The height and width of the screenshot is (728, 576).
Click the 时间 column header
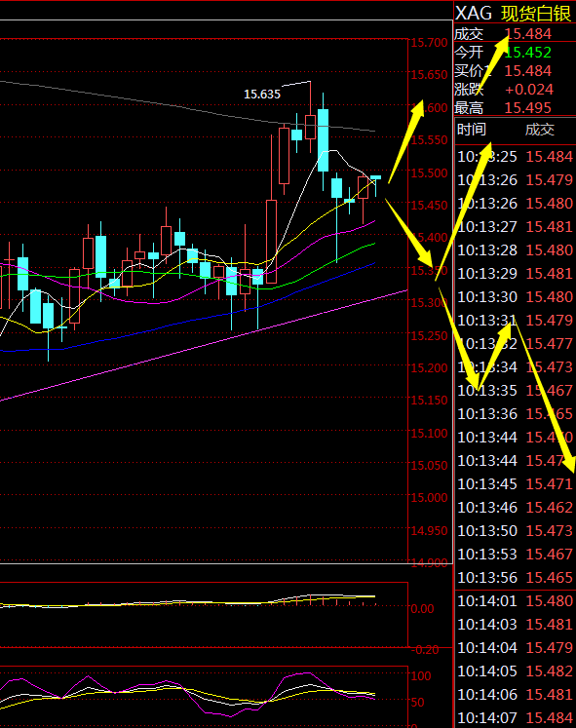click(x=472, y=129)
